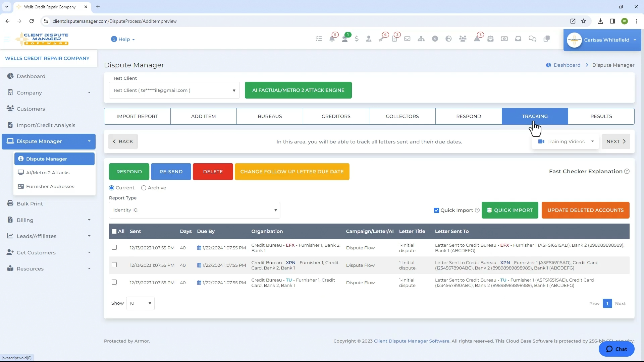Screen dimensions: 644x362
Task: Open the chat bubbles icon in header
Action: [x=532, y=39]
